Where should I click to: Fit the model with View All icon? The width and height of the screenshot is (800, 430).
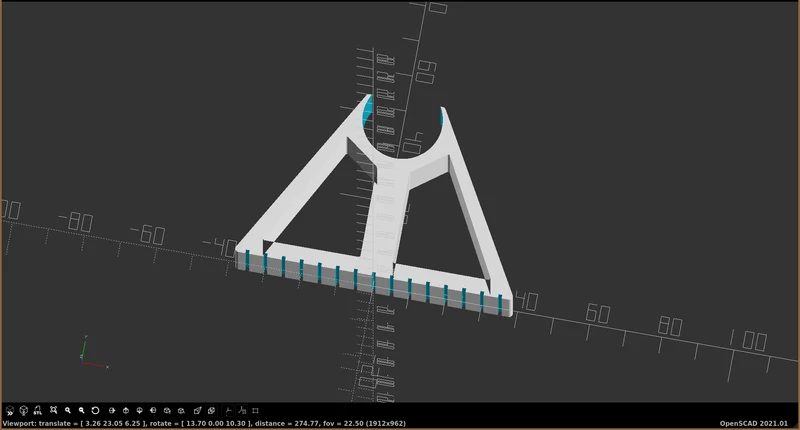[x=54, y=411]
